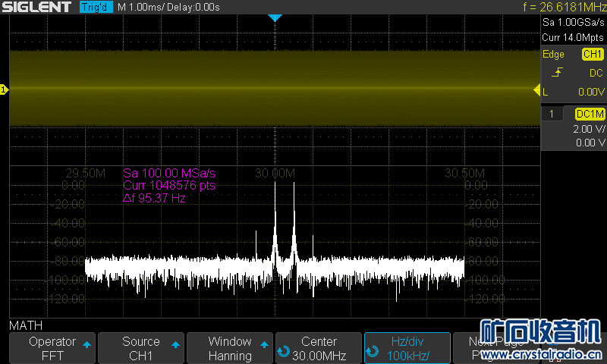Click the trigger level 0.00V value
Viewport: 607px width, 364px height.
[x=591, y=92]
